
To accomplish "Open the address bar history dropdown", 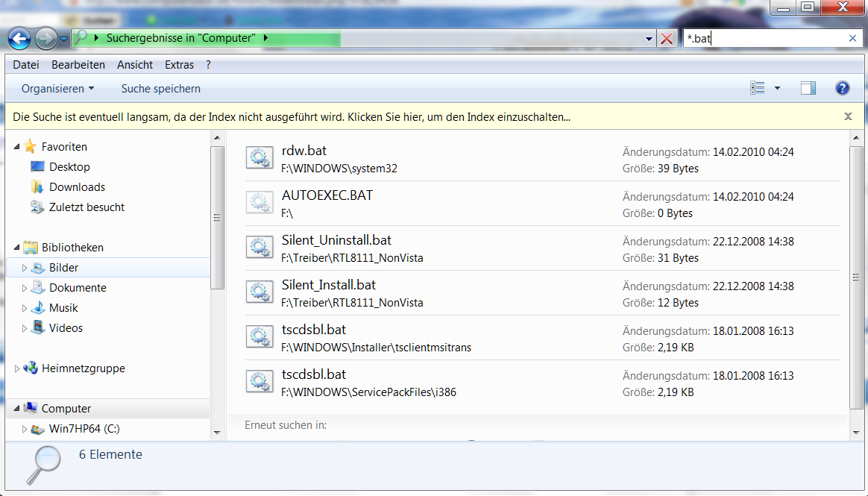I will point(649,39).
